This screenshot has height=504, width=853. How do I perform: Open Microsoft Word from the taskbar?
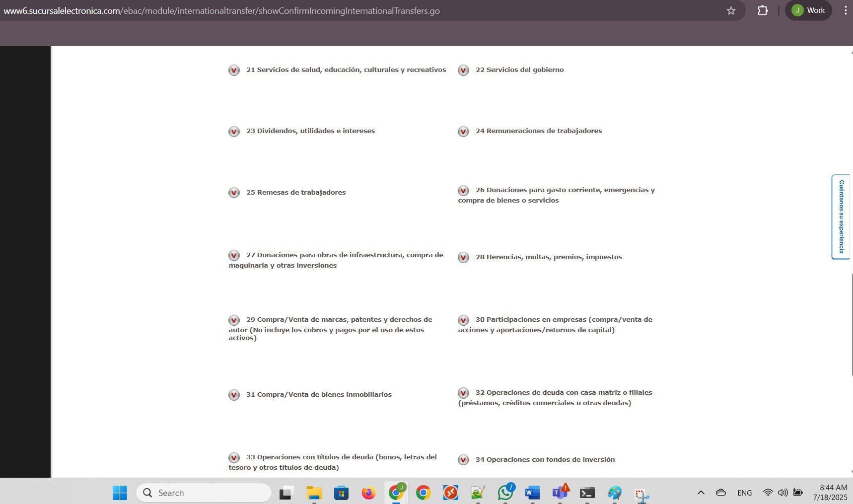532,493
